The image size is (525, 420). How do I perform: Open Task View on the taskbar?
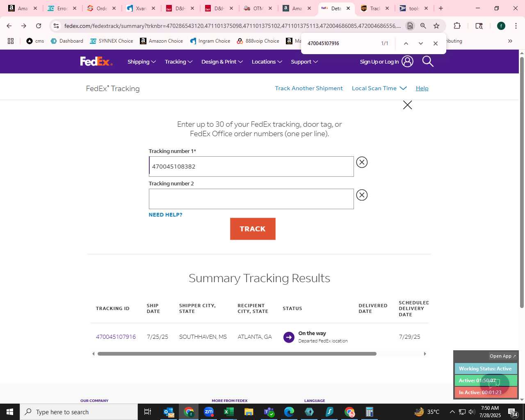point(148,412)
